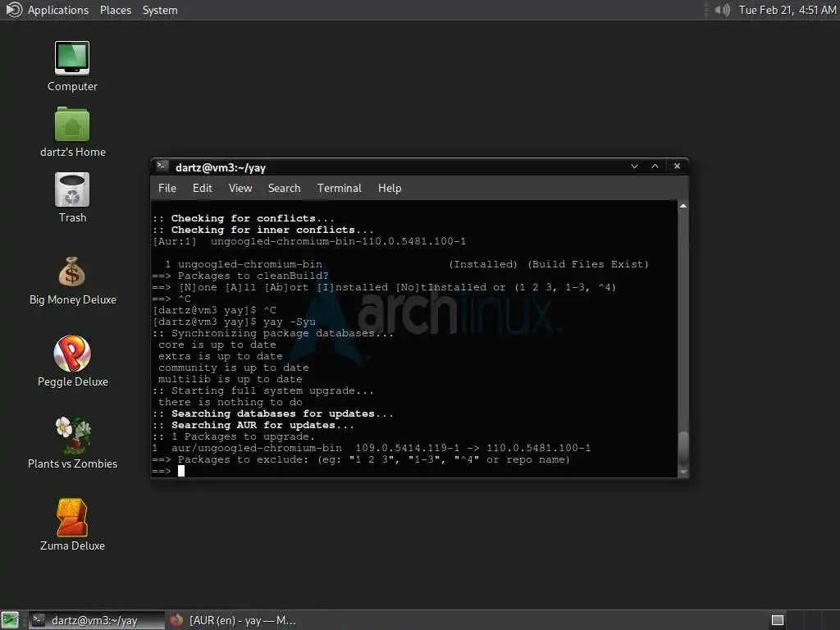Click '1 Packages to upgrade.' line
This screenshot has height=630, width=840.
pyautogui.click(x=234, y=436)
